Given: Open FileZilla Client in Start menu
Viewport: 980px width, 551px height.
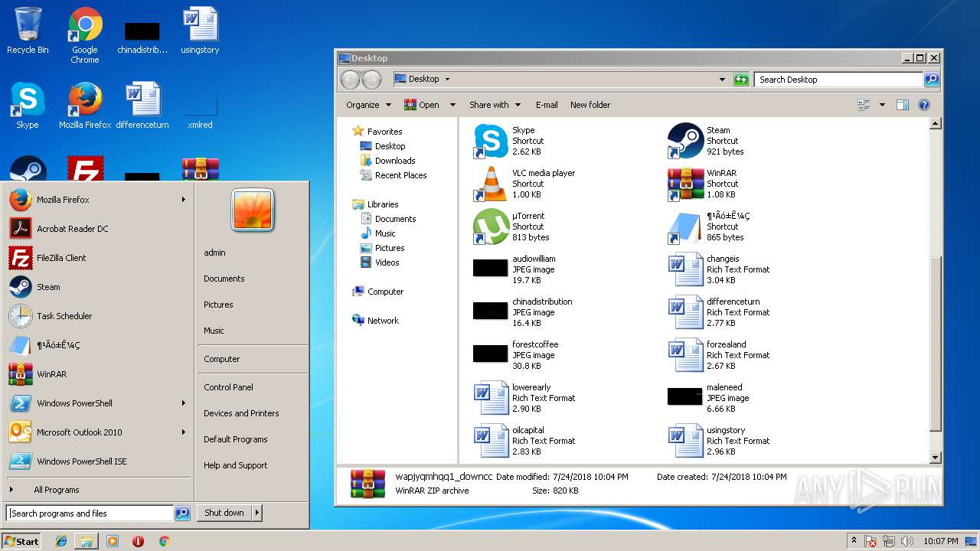Looking at the screenshot, I should coord(98,258).
